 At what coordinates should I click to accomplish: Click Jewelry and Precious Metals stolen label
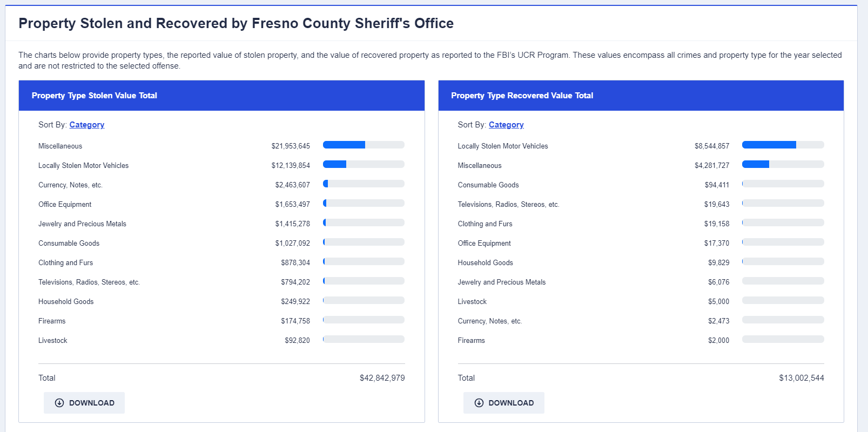click(82, 224)
